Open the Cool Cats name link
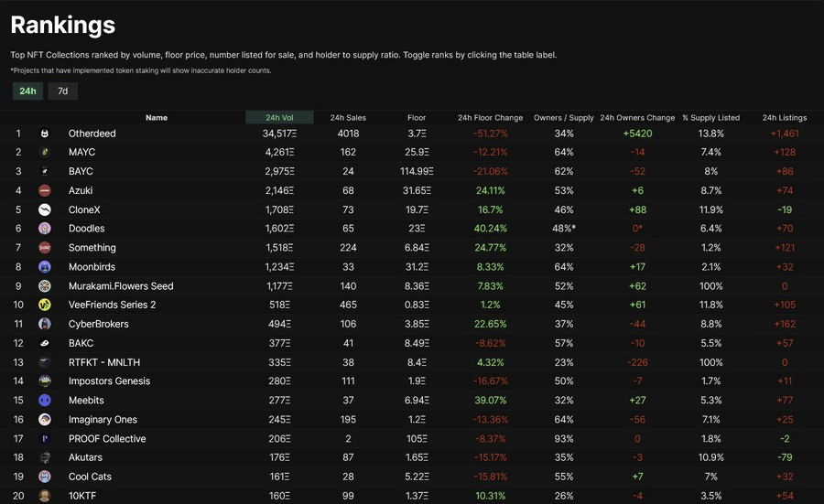The height and width of the screenshot is (504, 824). coord(90,477)
